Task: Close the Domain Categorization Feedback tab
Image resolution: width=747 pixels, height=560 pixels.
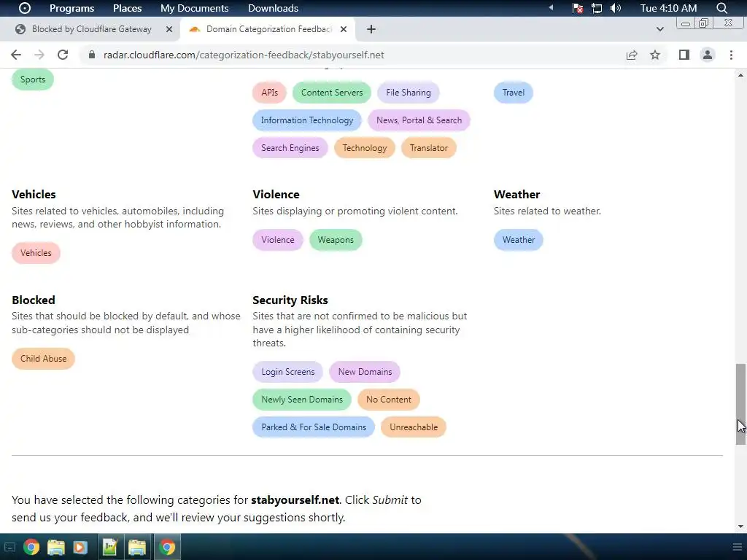Action: [x=344, y=29]
